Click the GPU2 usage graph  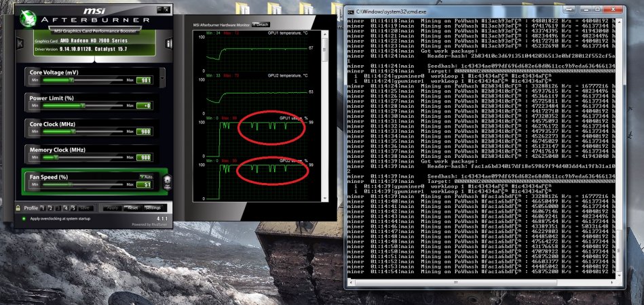click(x=257, y=182)
